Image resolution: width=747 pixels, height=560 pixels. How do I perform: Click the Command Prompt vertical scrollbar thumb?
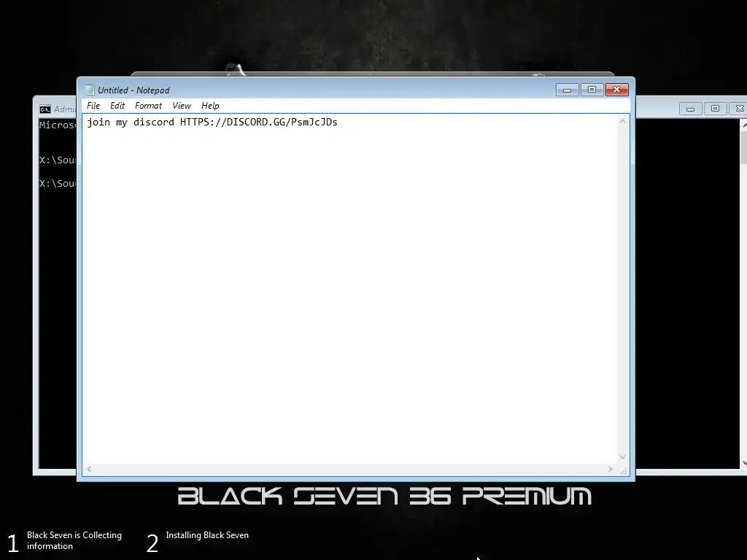(x=744, y=147)
